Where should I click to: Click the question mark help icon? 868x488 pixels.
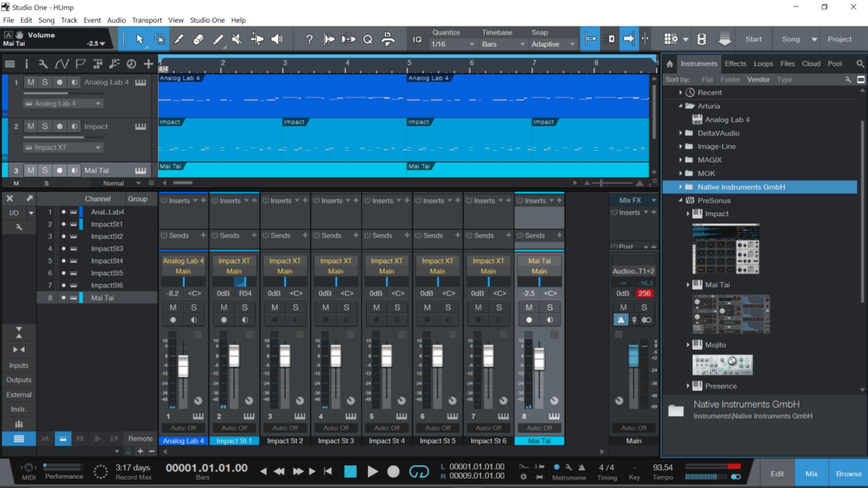309,39
